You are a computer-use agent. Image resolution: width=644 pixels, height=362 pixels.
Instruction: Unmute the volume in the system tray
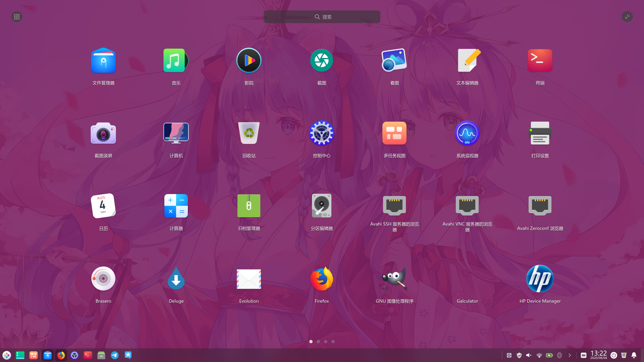click(529, 355)
